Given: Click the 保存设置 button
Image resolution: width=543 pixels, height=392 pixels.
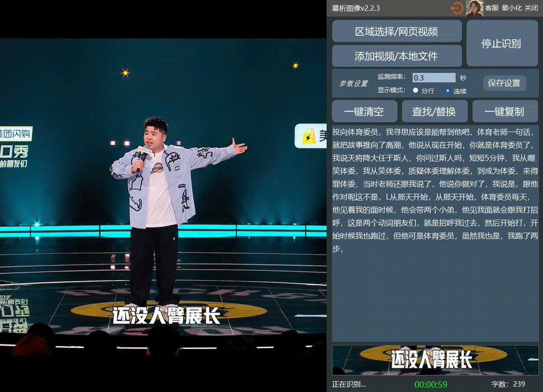Looking at the screenshot, I should tap(505, 83).
